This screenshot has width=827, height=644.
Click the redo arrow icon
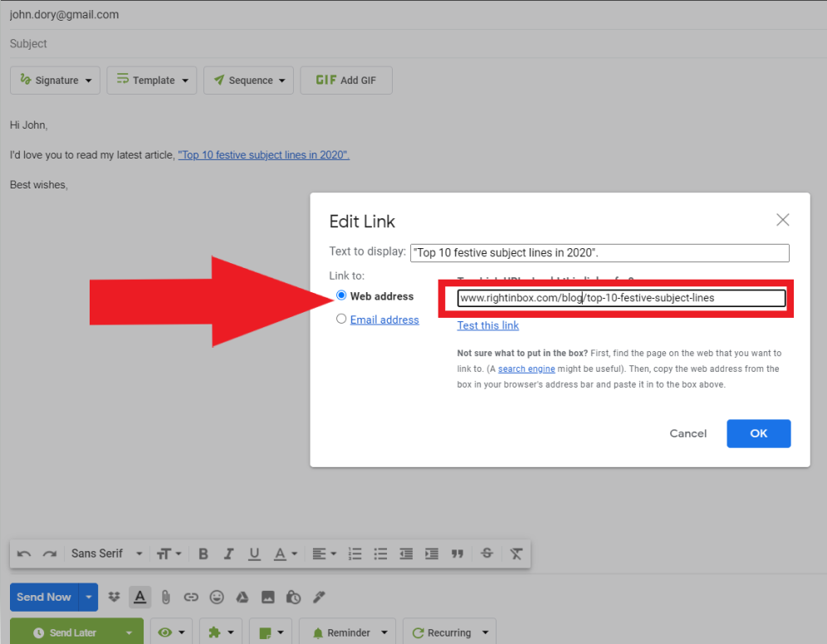tap(50, 554)
